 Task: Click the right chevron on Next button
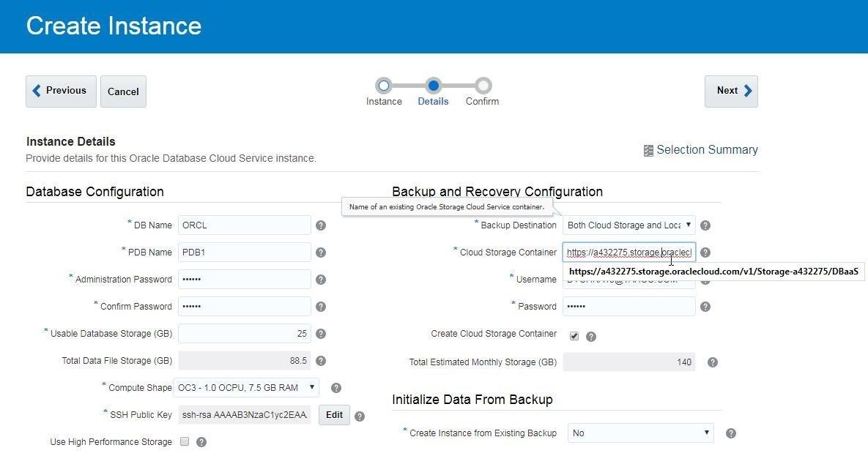click(x=748, y=91)
